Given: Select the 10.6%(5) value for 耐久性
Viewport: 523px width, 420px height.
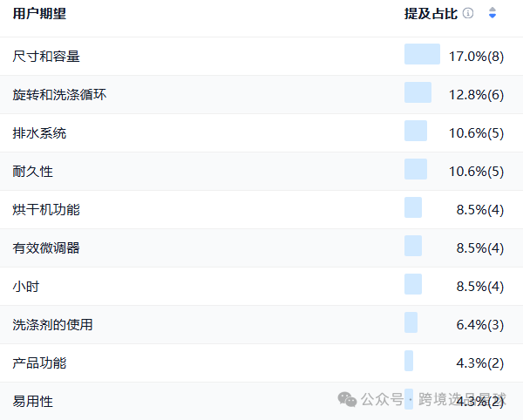Looking at the screenshot, I should 476,172.
